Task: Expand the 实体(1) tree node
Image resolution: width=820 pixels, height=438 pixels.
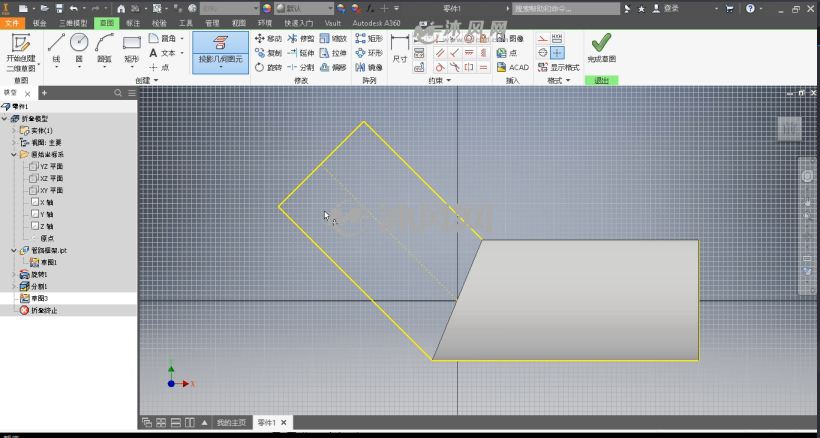Action: (x=14, y=130)
